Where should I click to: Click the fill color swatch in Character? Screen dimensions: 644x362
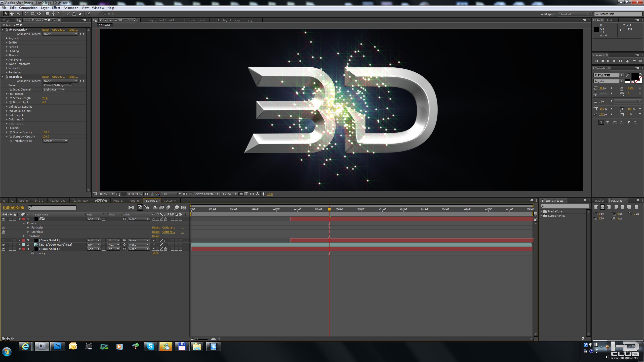[x=635, y=76]
